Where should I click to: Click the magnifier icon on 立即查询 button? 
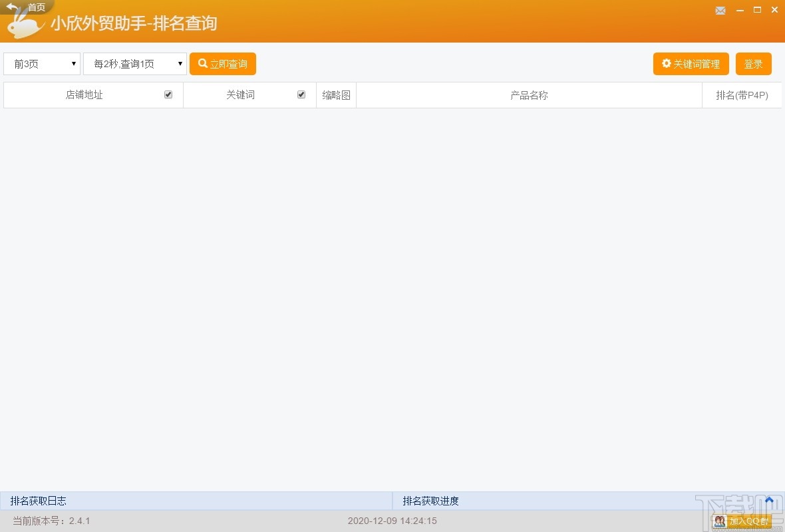[204, 64]
